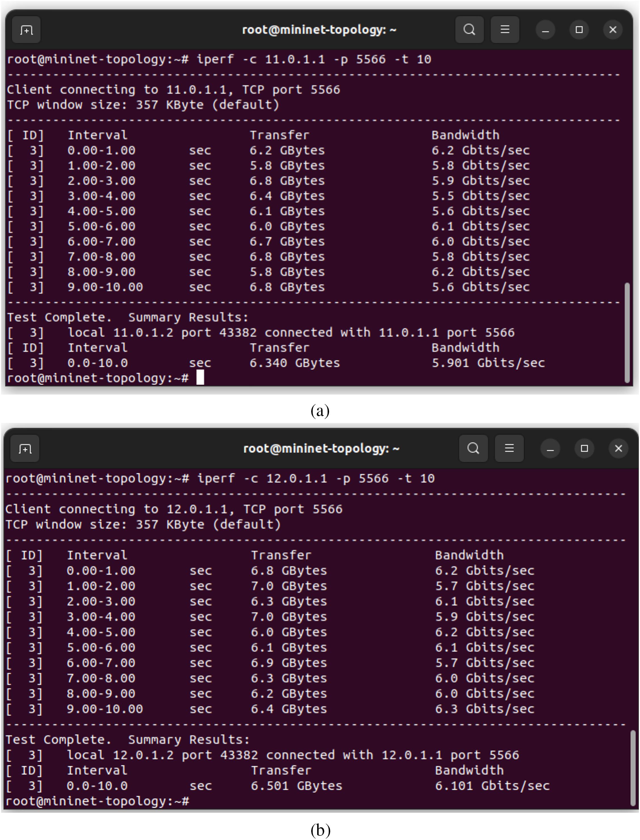Open a new tab in the 11.0.1.1 iperf terminal

26,30
